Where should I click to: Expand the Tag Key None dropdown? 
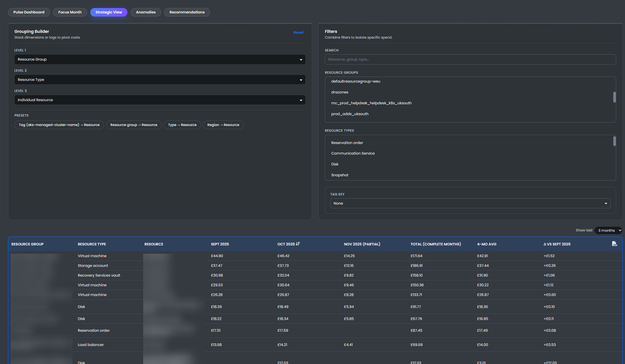tap(470, 203)
